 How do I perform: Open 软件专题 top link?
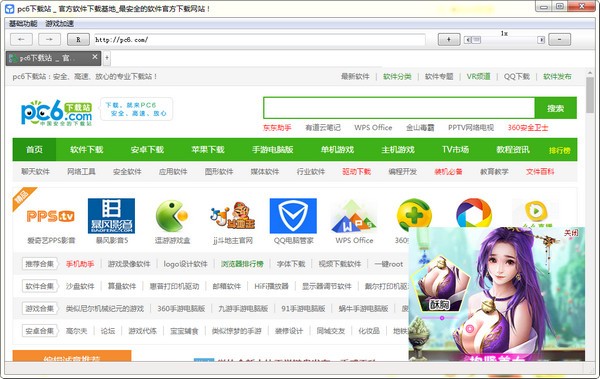[x=439, y=77]
